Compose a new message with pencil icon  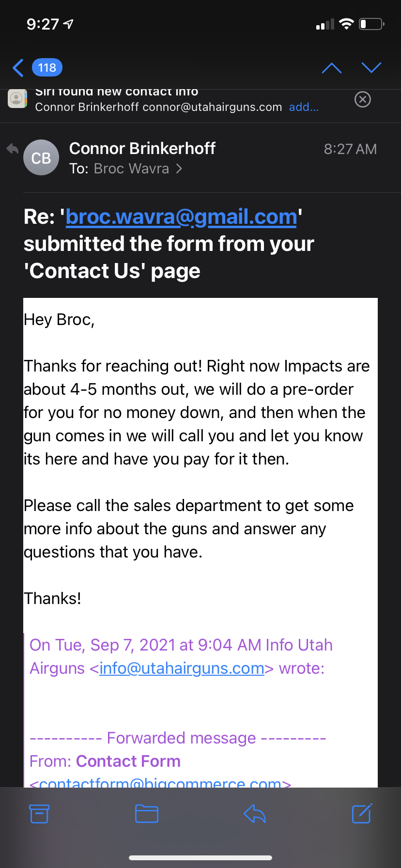click(362, 813)
